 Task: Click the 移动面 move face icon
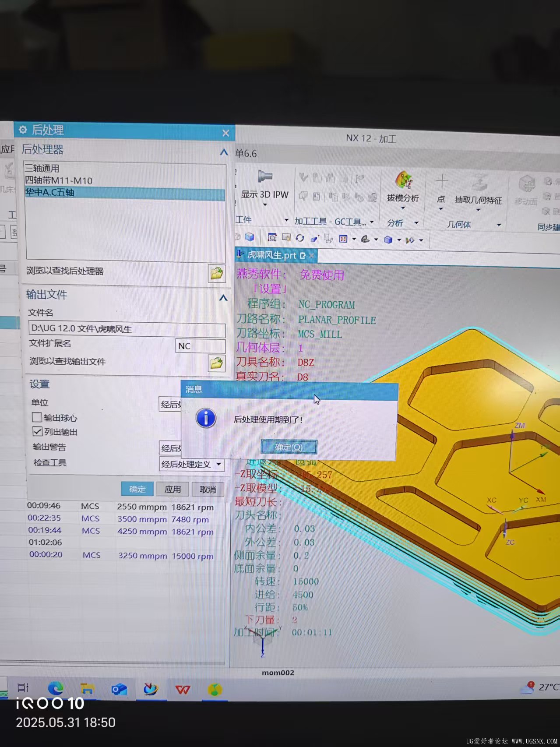click(x=527, y=184)
